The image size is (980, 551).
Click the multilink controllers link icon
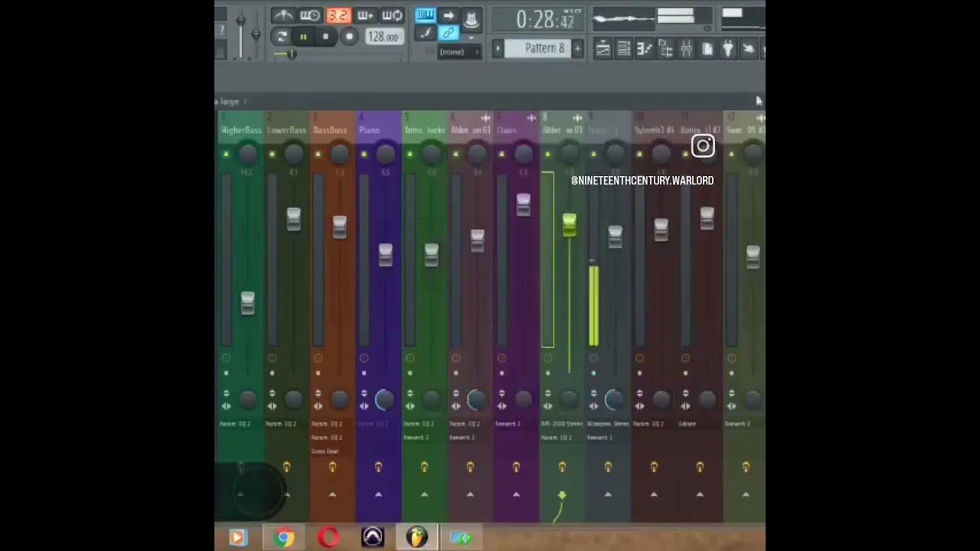click(x=449, y=33)
